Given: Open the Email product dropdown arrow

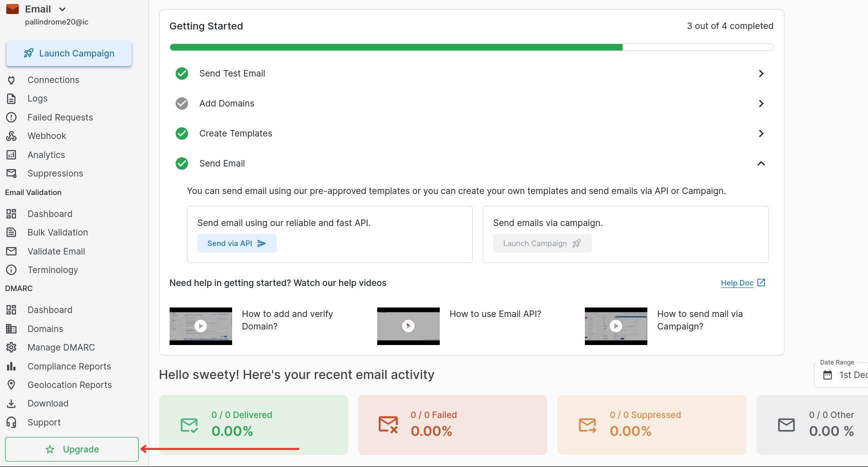Looking at the screenshot, I should 62,9.
